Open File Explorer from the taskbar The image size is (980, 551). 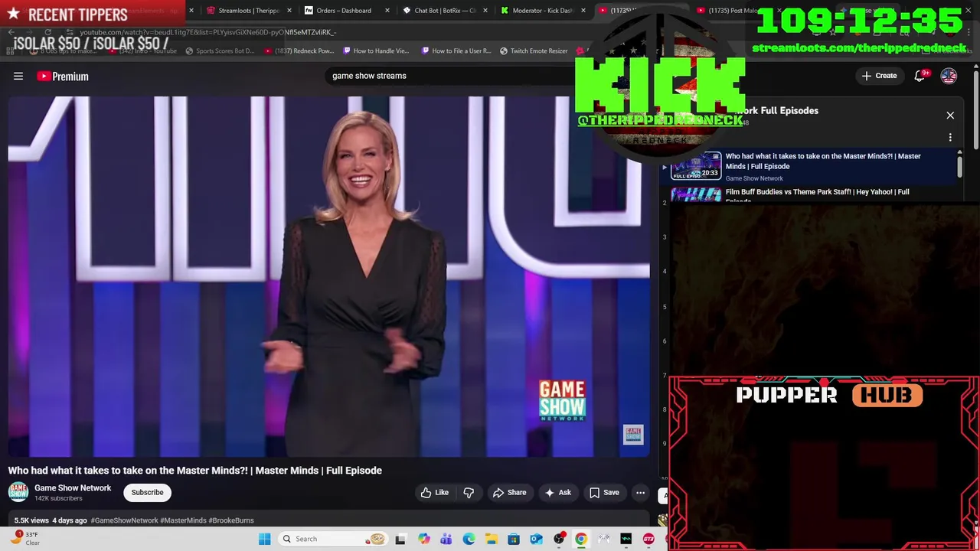(491, 539)
